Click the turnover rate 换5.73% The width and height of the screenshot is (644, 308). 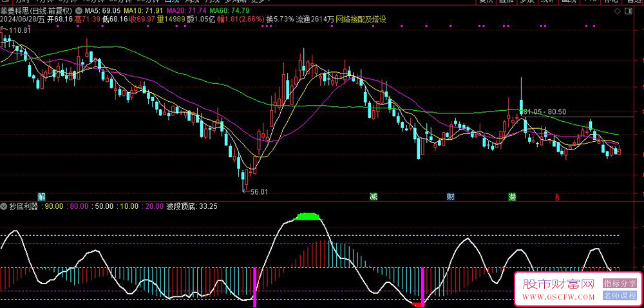pos(280,19)
